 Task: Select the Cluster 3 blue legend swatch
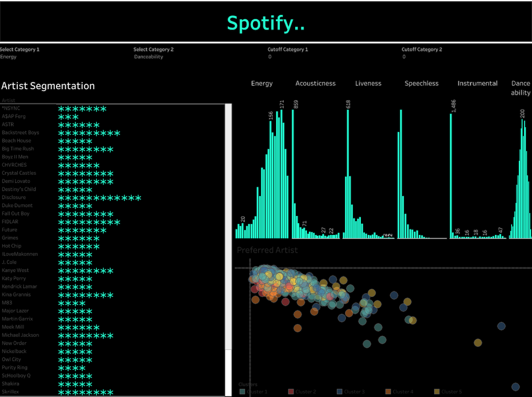point(340,392)
